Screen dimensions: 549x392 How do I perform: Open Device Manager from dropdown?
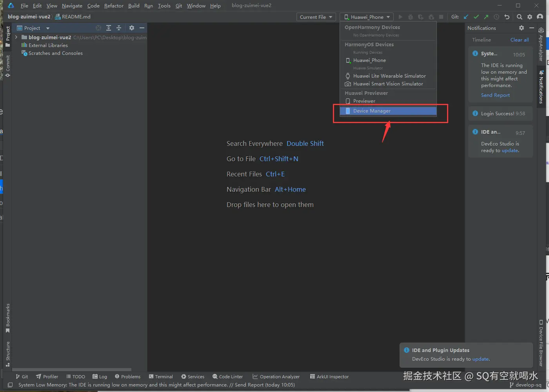(x=388, y=111)
